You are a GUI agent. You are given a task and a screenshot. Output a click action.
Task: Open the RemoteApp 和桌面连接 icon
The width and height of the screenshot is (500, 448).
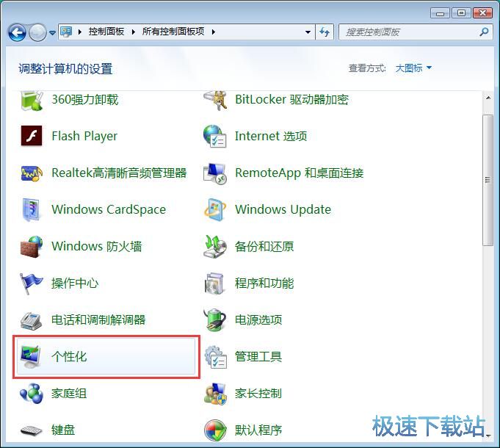click(215, 173)
